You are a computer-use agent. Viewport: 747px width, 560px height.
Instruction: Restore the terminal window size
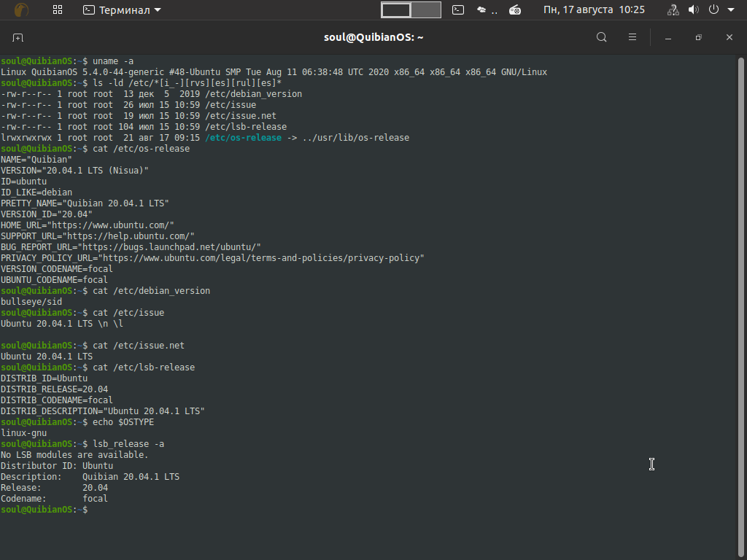coord(698,38)
